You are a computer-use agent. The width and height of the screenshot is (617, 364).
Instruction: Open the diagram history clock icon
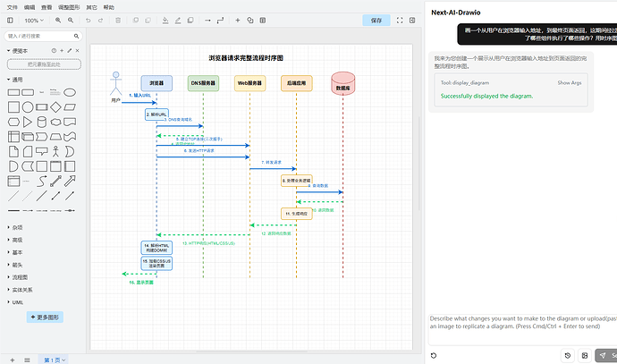[x=568, y=355]
